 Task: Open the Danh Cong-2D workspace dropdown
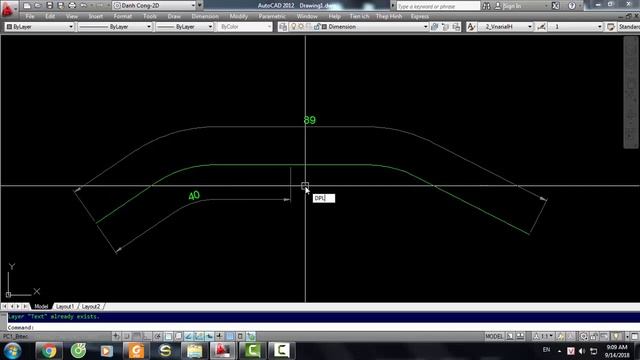154,6
